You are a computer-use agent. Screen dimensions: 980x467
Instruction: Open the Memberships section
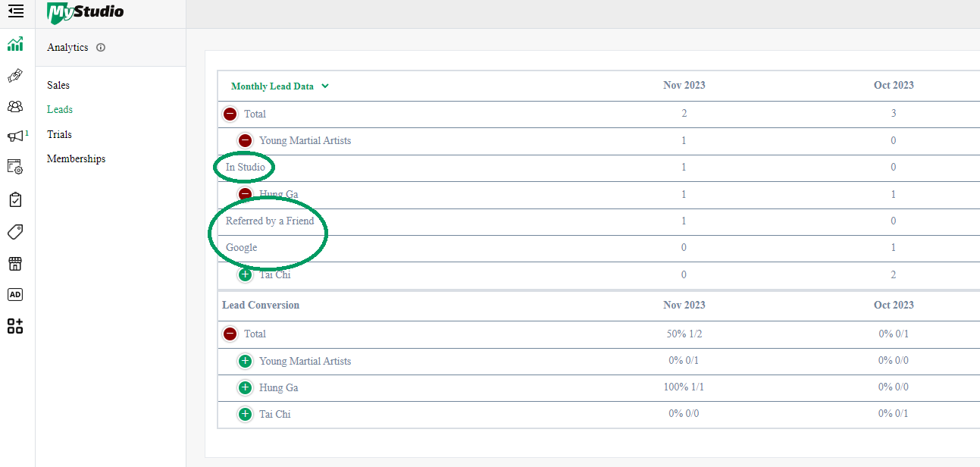click(76, 158)
